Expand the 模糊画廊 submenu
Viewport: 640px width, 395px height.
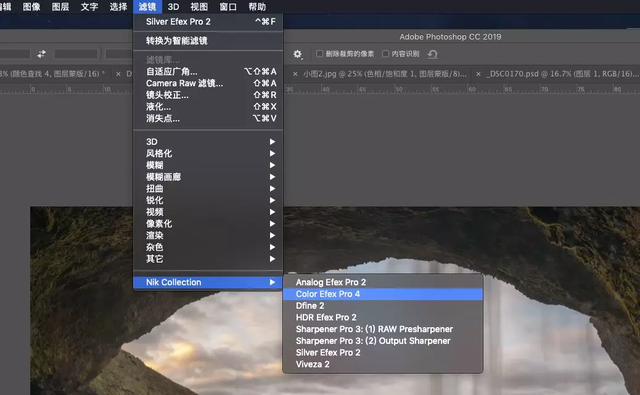point(208,177)
